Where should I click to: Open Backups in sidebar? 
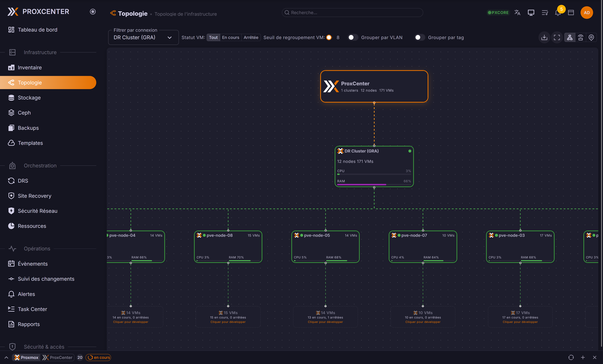(x=48, y=128)
